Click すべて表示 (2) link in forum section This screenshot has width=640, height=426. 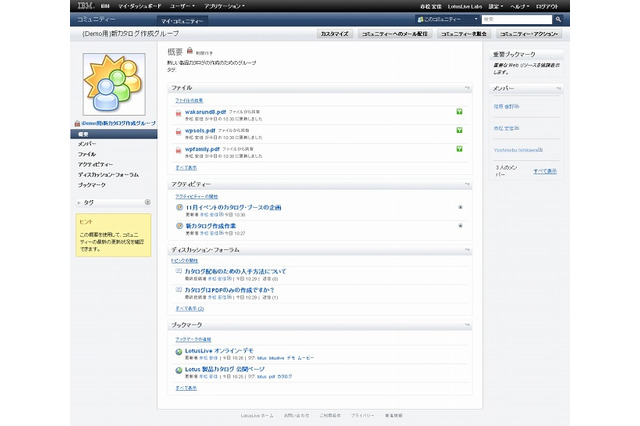189,308
